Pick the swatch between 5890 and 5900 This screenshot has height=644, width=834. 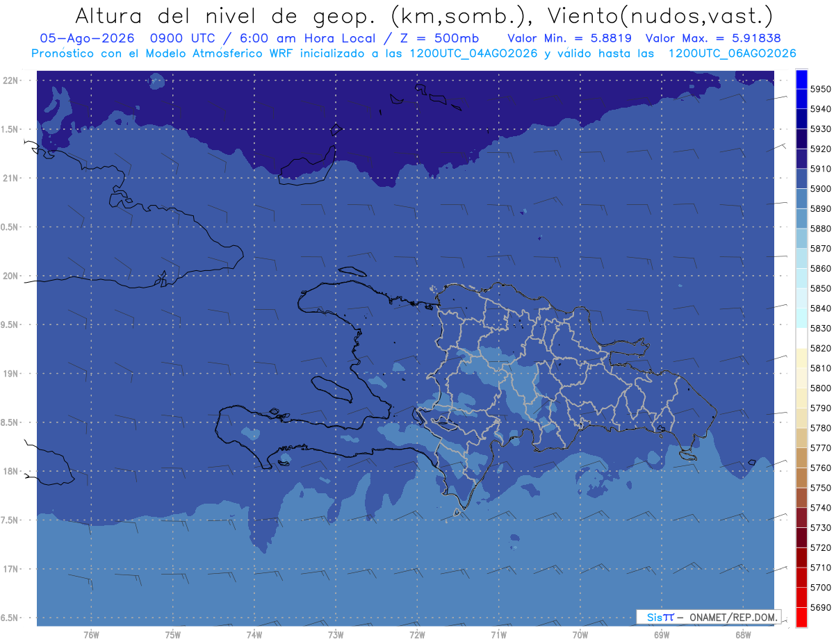pos(801,199)
